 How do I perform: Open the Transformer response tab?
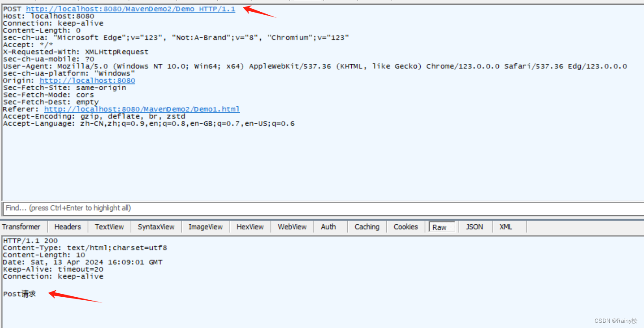coord(21,226)
